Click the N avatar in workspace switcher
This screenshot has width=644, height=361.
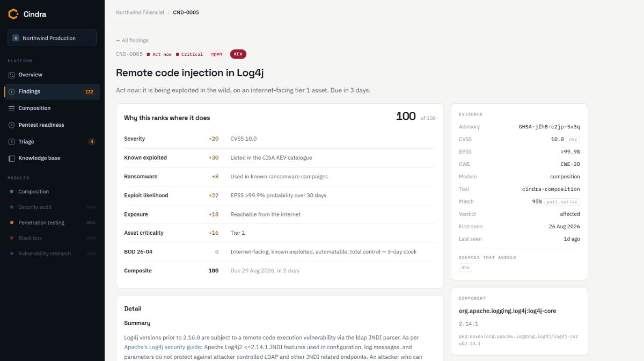coord(16,38)
